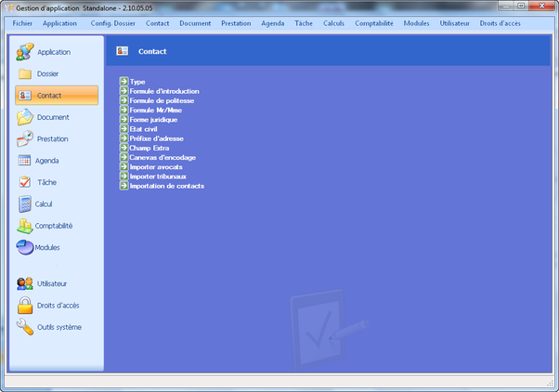Click the Agenda calendar icon
Viewport: 559px width, 392px height.
[25, 161]
